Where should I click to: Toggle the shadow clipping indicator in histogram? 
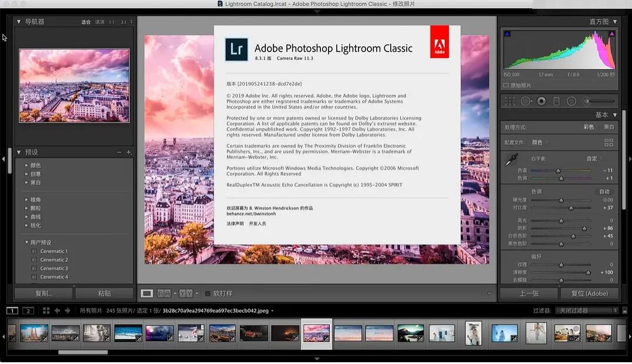click(507, 34)
